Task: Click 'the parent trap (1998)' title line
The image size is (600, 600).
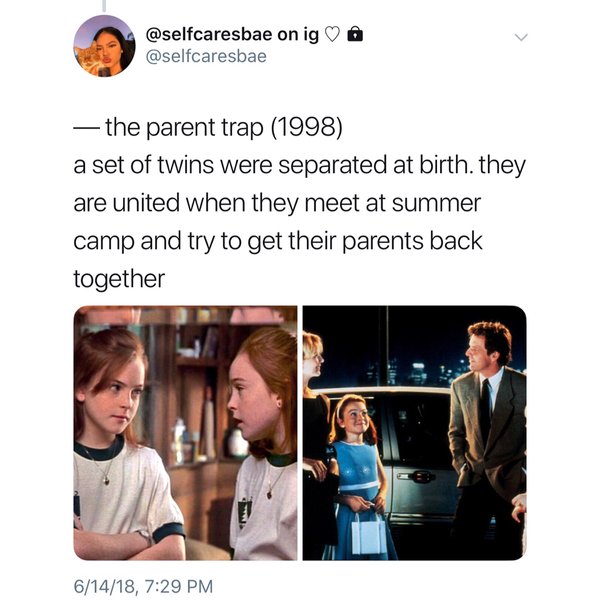Action: tap(208, 128)
